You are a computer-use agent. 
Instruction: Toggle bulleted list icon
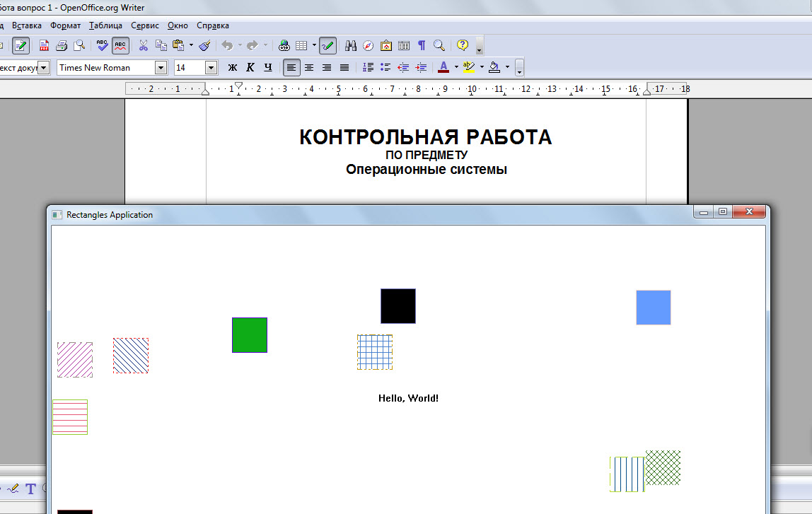(x=385, y=68)
